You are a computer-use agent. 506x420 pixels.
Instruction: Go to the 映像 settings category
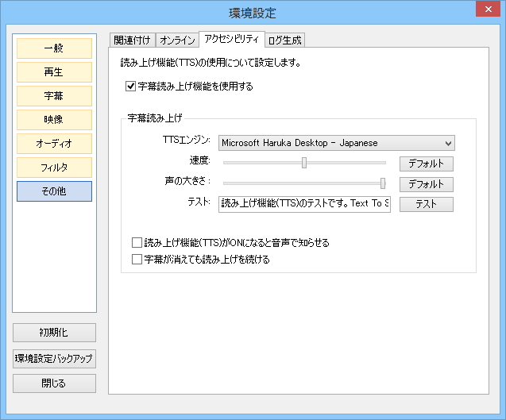[x=54, y=120]
